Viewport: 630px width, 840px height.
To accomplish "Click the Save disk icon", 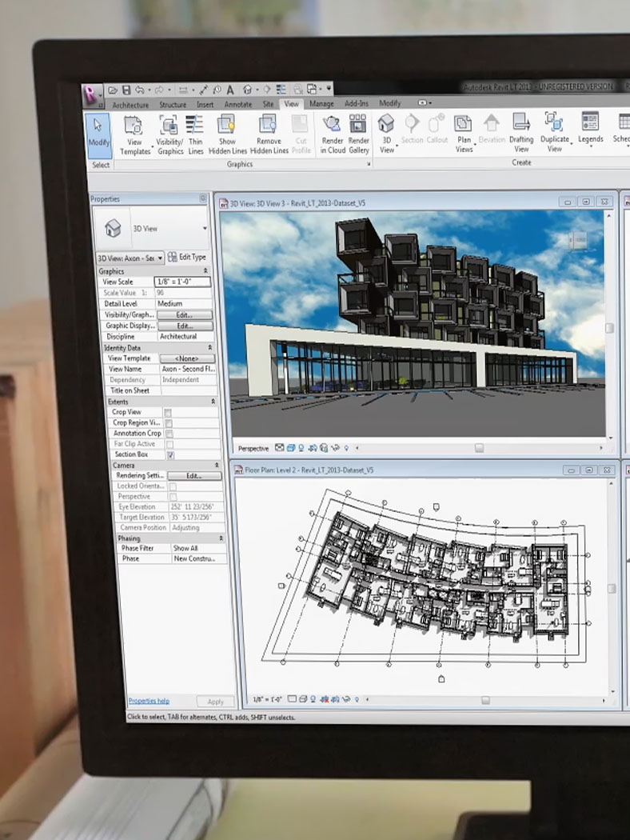I will pyautogui.click(x=126, y=90).
